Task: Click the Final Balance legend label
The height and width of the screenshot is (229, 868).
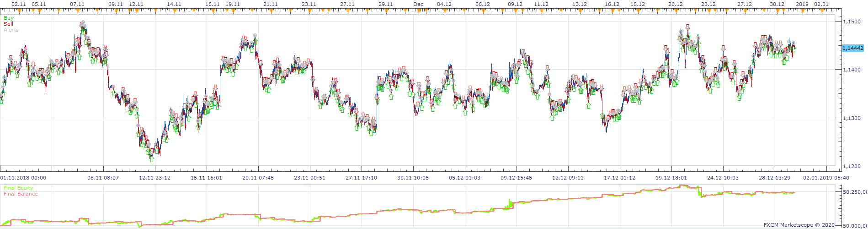Action: tap(21, 194)
